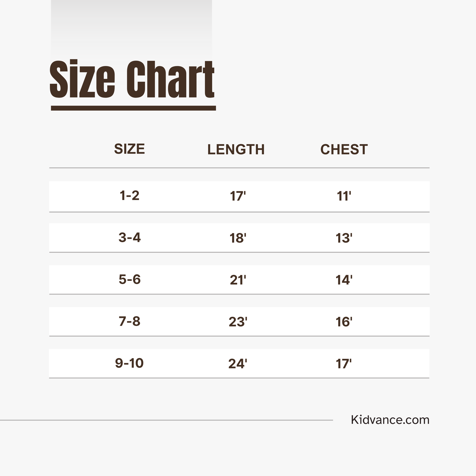The image size is (476, 476).
Task: Select the SIZE column header
Action: click(x=129, y=149)
